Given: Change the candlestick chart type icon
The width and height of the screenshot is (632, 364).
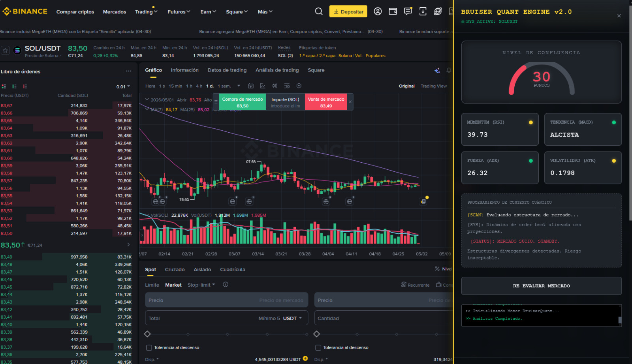Looking at the screenshot, I should 275,86.
